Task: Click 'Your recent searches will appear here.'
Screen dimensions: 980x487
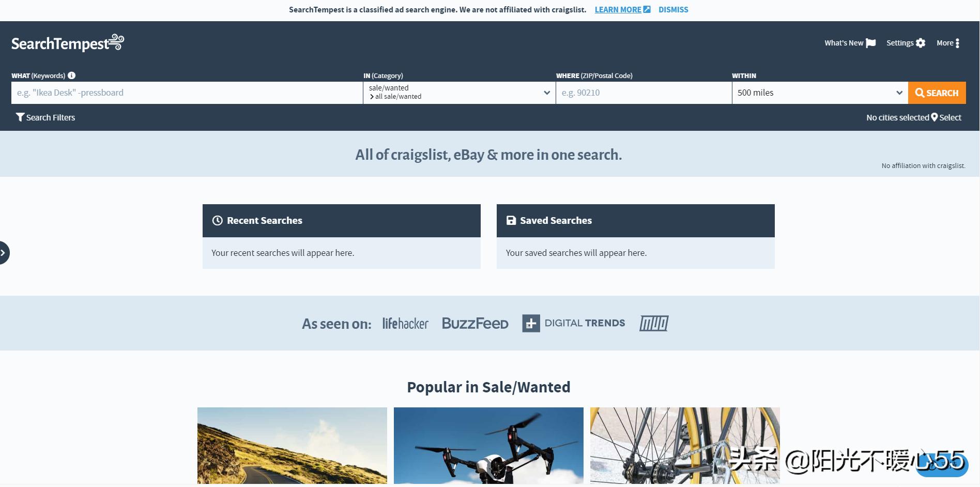Action: click(x=283, y=253)
